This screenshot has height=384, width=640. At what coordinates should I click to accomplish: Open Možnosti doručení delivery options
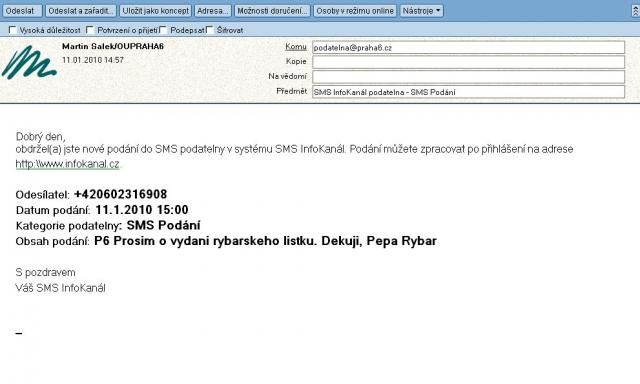click(x=272, y=11)
